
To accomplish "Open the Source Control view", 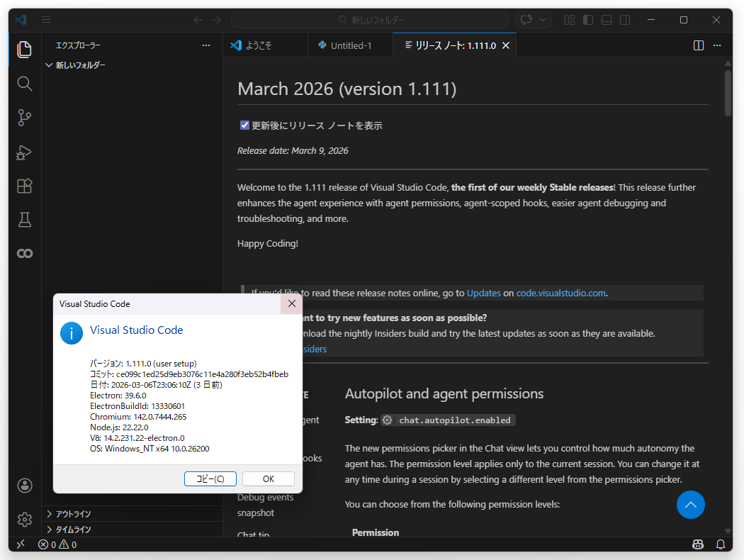I will coord(24,118).
